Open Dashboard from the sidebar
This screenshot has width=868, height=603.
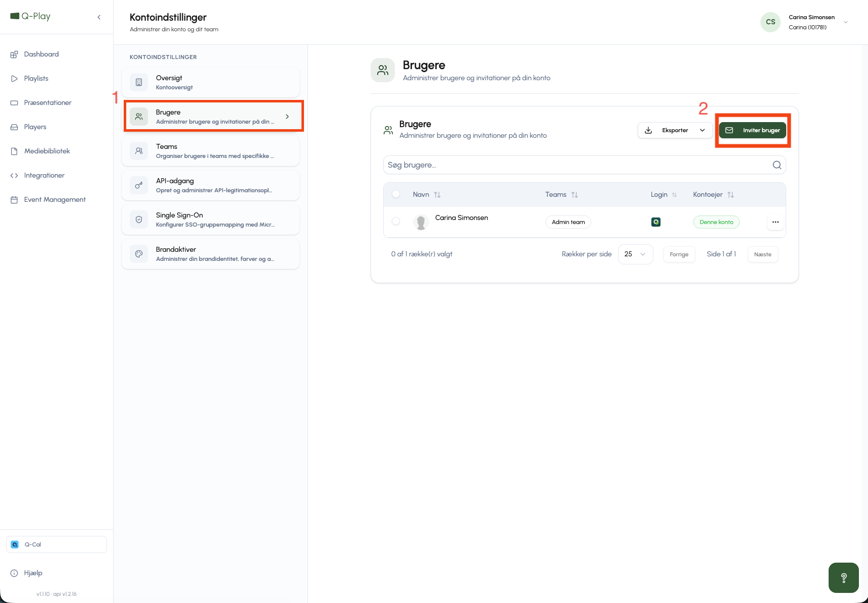click(41, 54)
